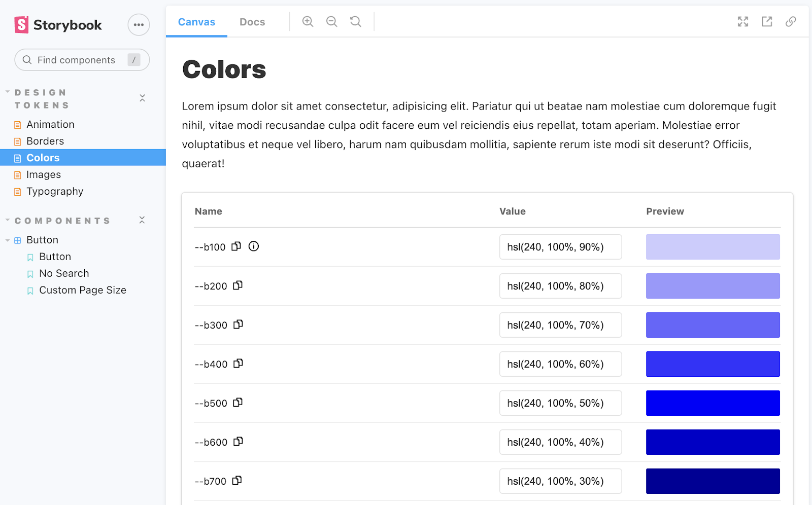The image size is (812, 505).
Task: Click the --b700 token name text
Action: pos(210,481)
